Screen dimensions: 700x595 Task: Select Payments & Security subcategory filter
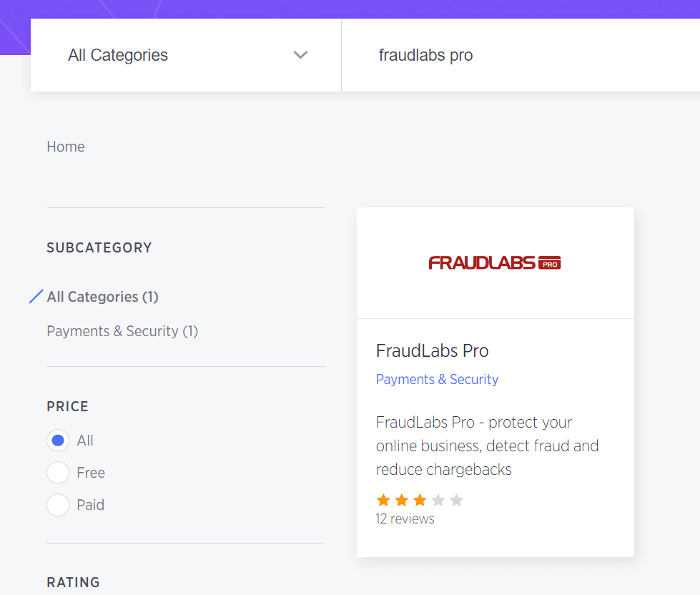pos(122,330)
